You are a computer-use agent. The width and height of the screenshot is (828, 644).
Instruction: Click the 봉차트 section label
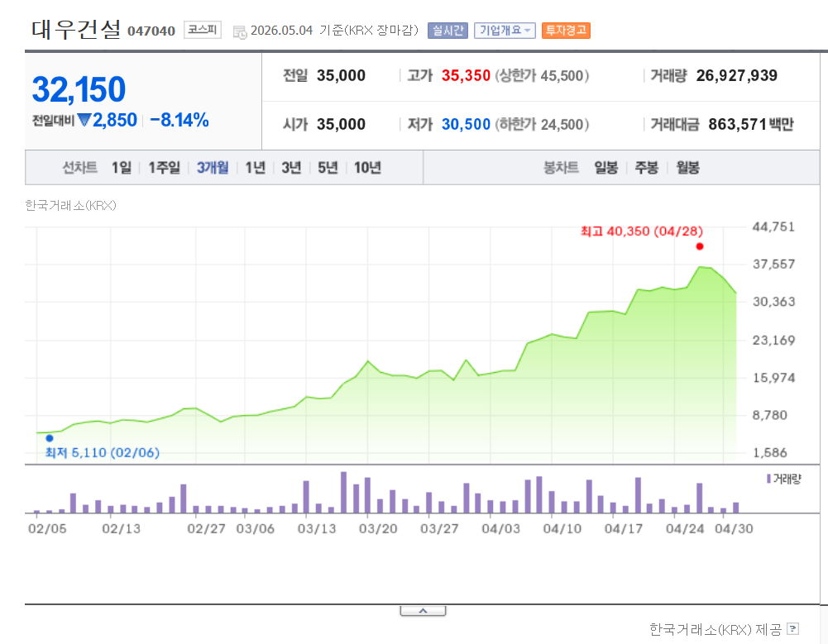point(561,168)
